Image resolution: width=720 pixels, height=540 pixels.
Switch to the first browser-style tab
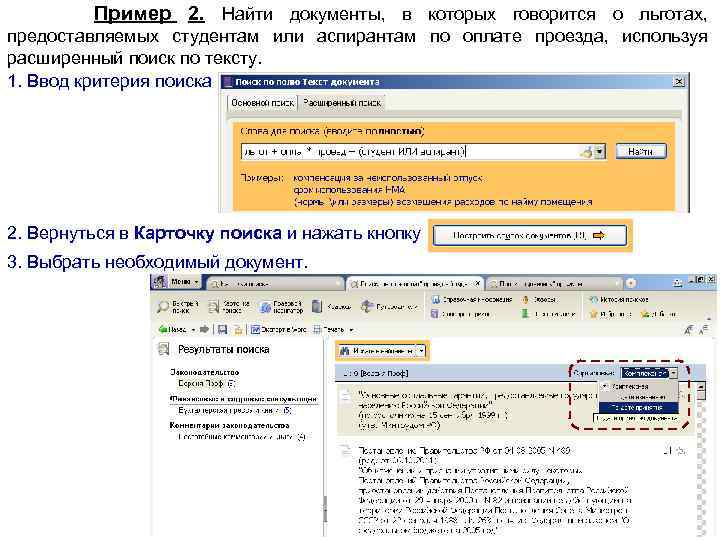(x=276, y=284)
